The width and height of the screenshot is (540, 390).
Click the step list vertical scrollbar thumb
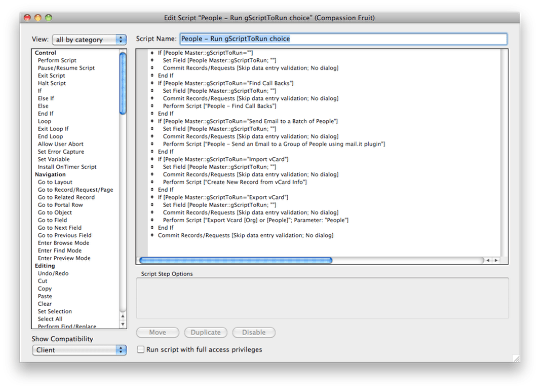(x=123, y=83)
